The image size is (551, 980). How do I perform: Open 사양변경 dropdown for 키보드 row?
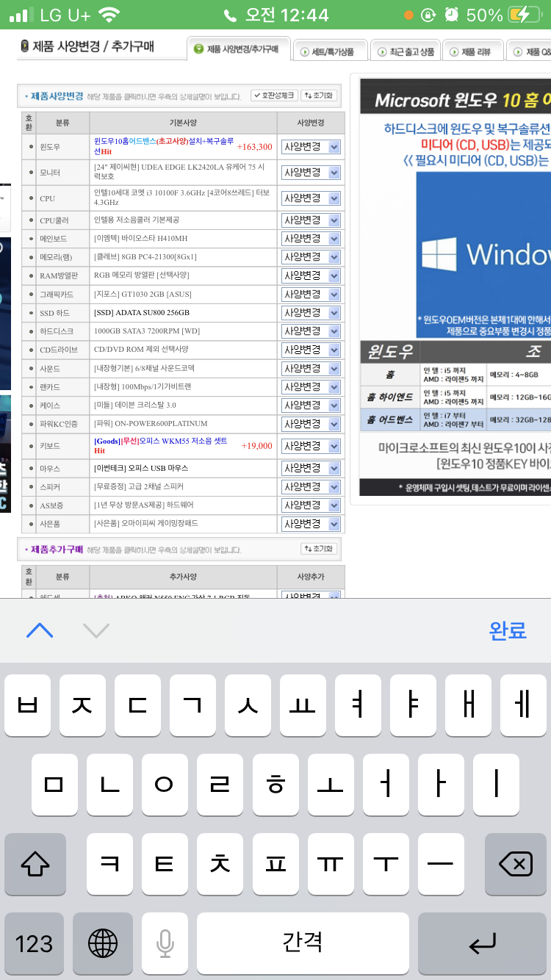point(311,446)
